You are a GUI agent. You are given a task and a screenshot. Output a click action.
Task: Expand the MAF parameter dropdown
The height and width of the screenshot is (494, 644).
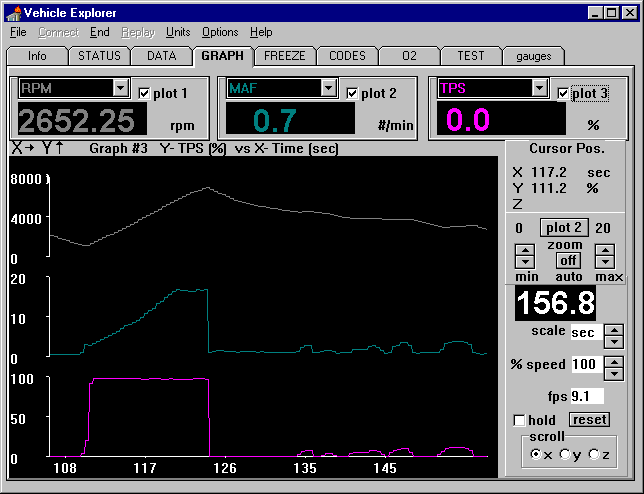328,88
